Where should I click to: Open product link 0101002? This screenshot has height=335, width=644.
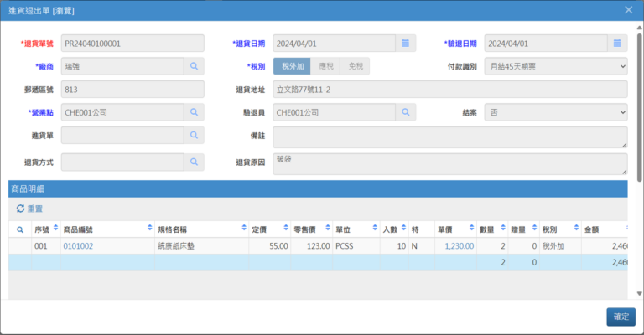(78, 246)
